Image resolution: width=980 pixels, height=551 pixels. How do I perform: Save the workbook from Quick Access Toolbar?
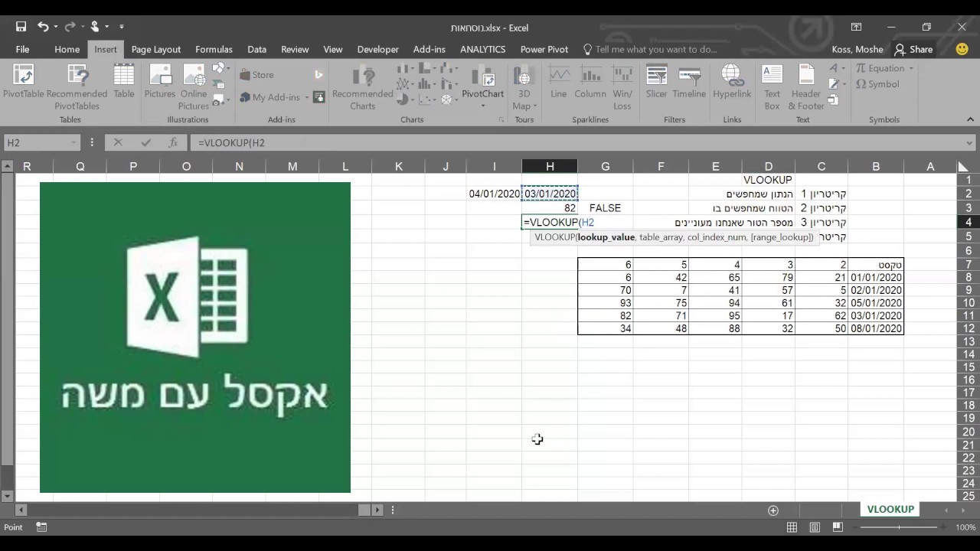[x=21, y=27]
